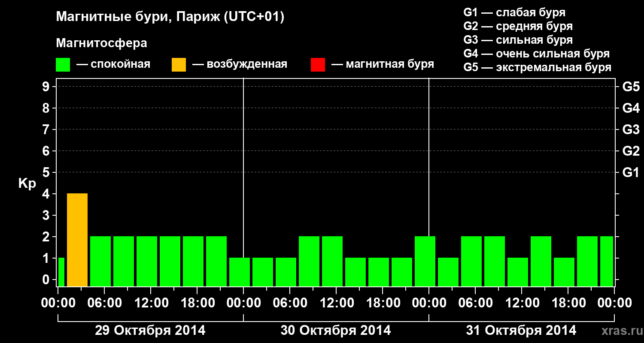
Task: Click the «— возбужденная» legend label
Action: [240, 65]
